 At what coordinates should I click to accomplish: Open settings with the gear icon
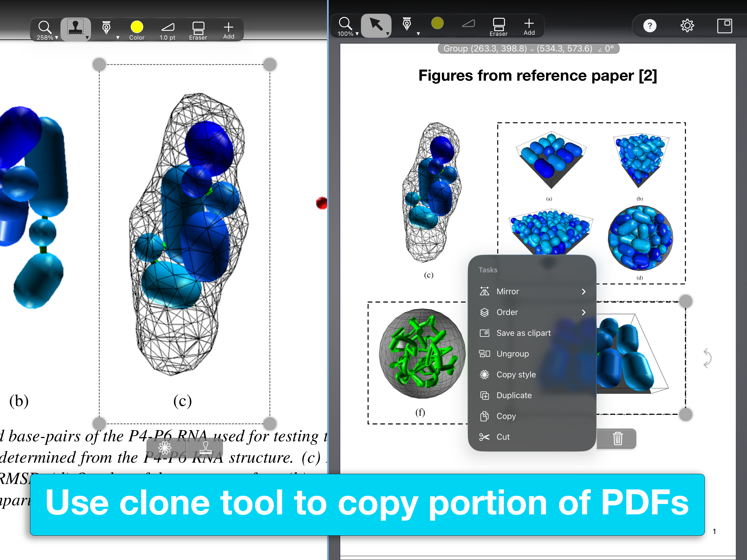pyautogui.click(x=687, y=26)
